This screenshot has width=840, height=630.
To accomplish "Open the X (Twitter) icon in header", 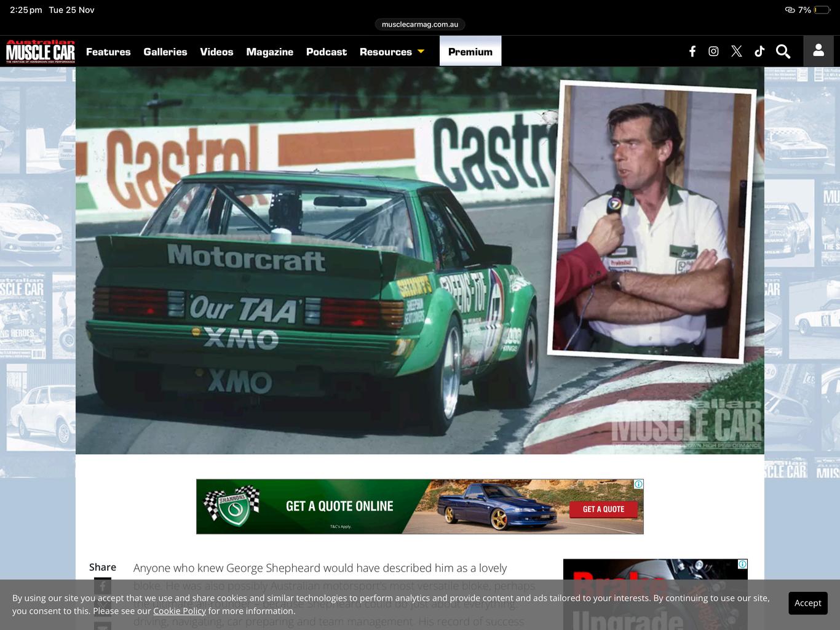I will [x=736, y=52].
